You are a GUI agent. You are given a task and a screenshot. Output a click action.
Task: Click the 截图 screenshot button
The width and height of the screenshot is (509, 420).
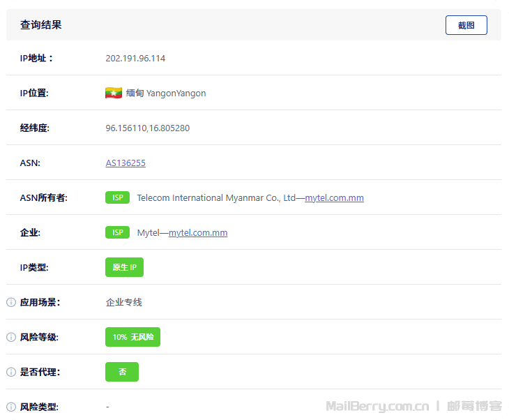coord(466,25)
